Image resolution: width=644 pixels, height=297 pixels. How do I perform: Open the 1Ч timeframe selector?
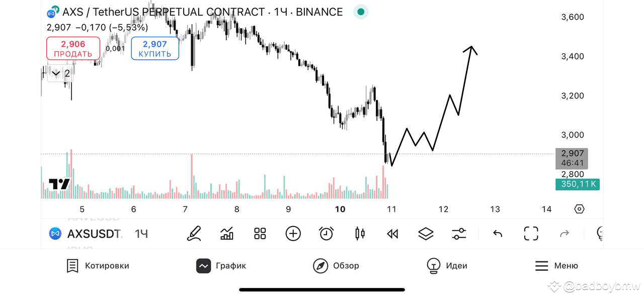141,234
